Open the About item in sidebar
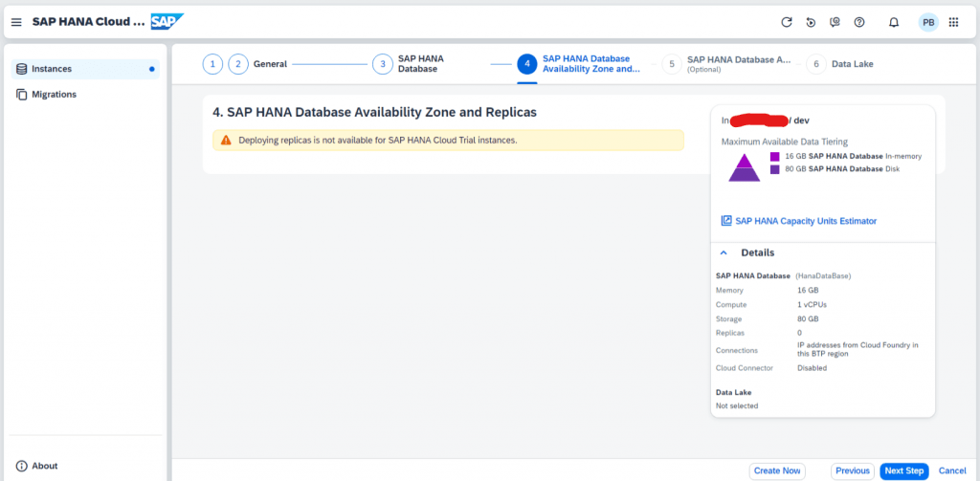The height and width of the screenshot is (481, 980). click(37, 466)
